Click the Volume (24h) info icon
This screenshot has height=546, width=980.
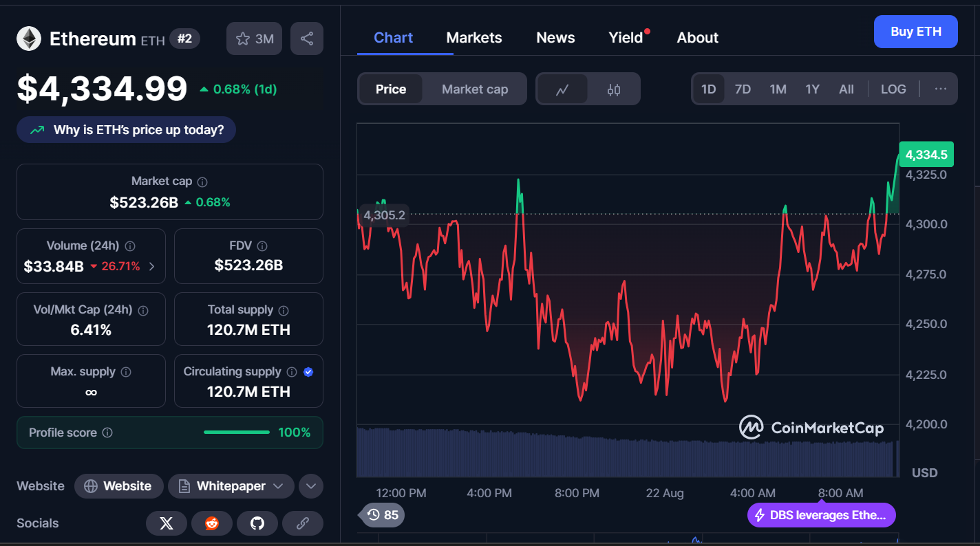pyautogui.click(x=130, y=246)
